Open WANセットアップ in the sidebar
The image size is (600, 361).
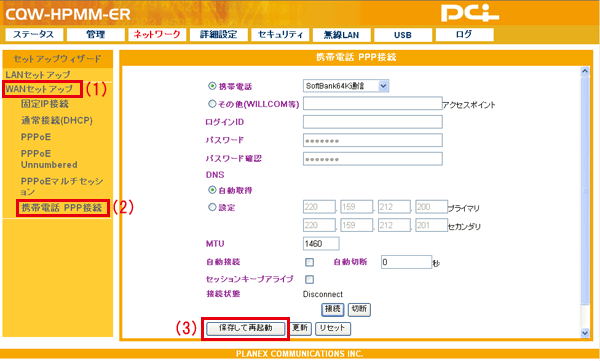click(39, 89)
